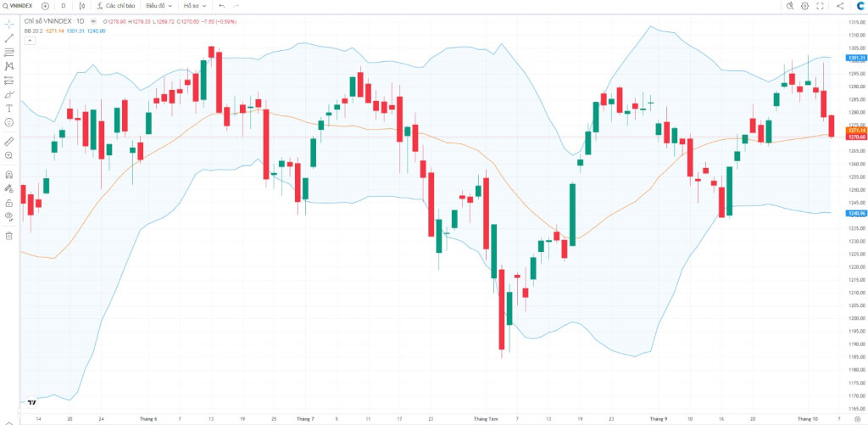Select the ruler measure tool

click(8, 142)
